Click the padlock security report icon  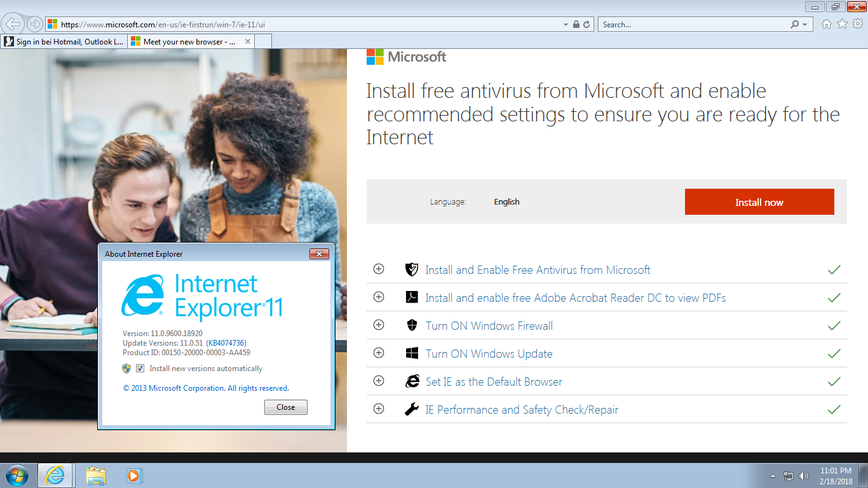click(x=576, y=25)
